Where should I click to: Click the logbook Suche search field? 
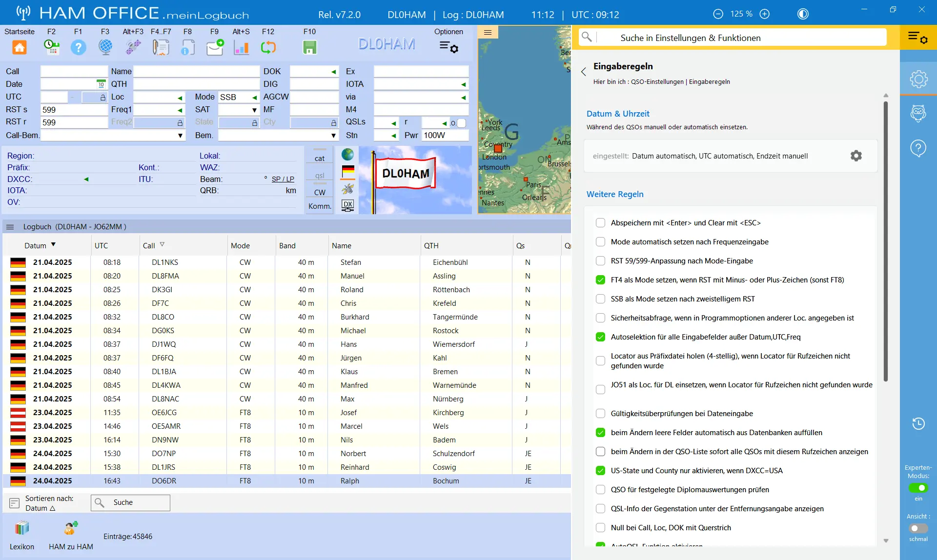coord(130,502)
